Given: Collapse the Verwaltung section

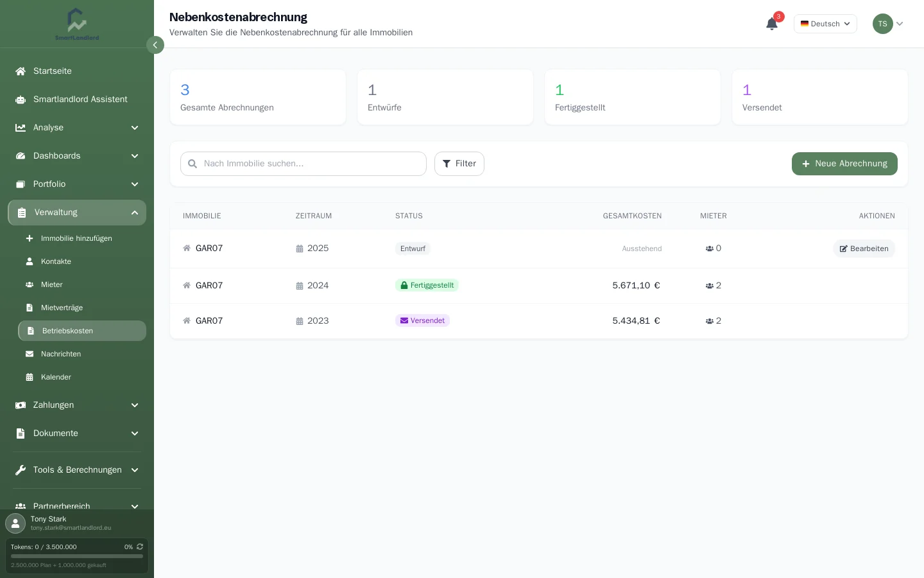Looking at the screenshot, I should coord(77,213).
